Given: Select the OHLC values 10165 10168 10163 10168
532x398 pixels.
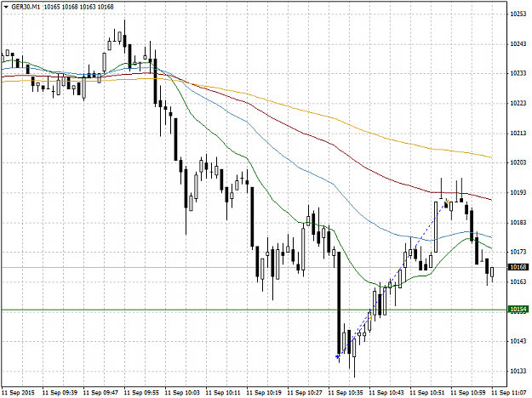Looking at the screenshot, I should pos(78,7).
